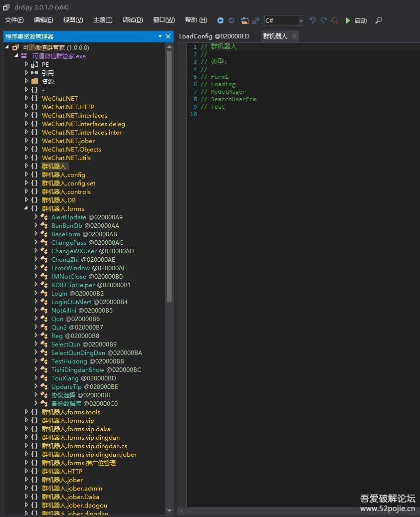Expand the 群机器人.forms.vip.daka namespace
The height and width of the screenshot is (517, 420).
click(26, 429)
